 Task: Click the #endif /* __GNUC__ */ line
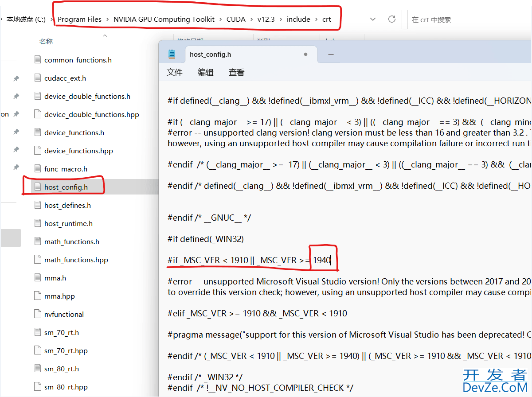(x=210, y=218)
